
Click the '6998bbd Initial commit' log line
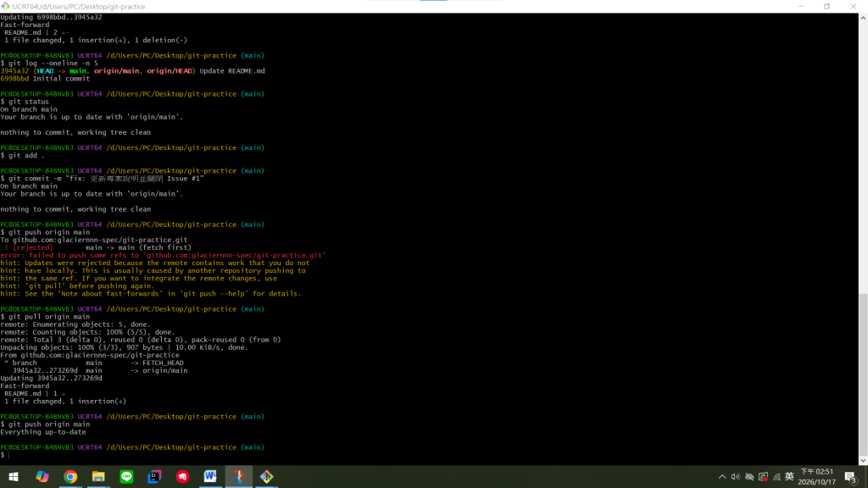(x=45, y=79)
